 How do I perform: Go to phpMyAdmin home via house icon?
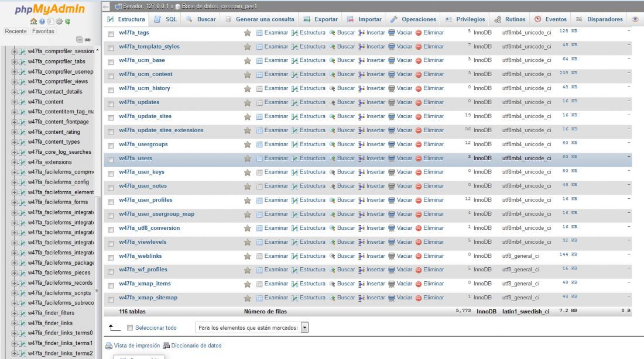pyautogui.click(x=33, y=21)
